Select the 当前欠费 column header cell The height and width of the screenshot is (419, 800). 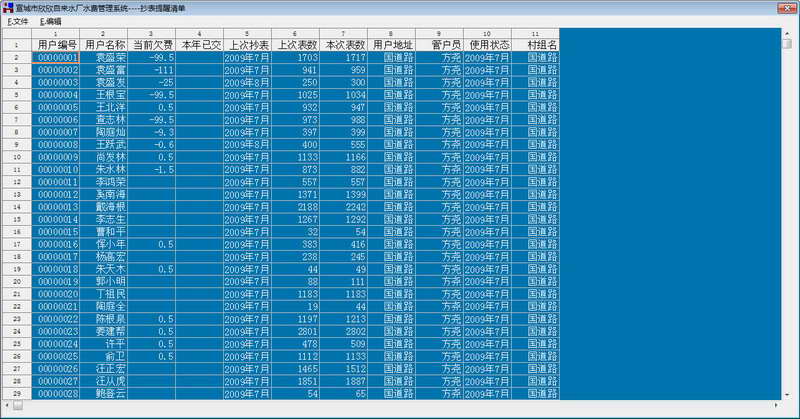(152, 45)
